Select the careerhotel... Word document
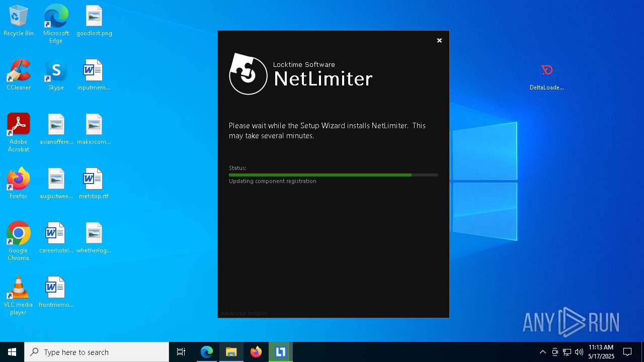This screenshot has height=362, width=644. coord(56,238)
